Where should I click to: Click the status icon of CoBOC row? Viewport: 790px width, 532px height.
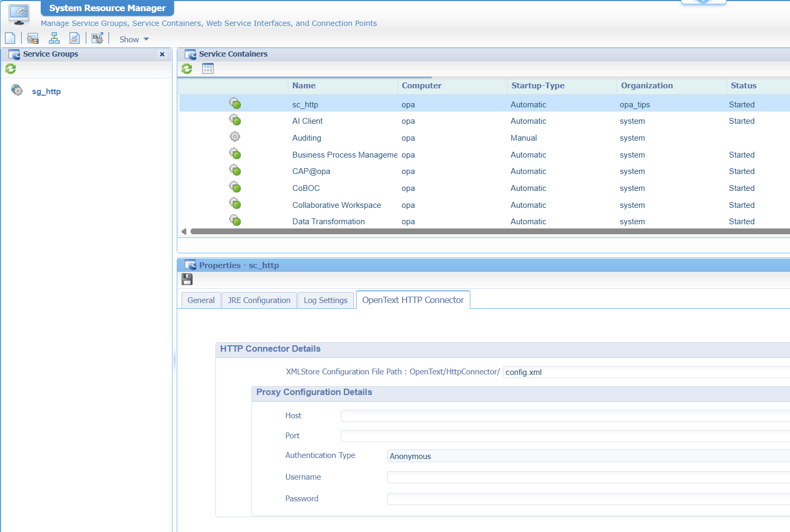pyautogui.click(x=235, y=187)
